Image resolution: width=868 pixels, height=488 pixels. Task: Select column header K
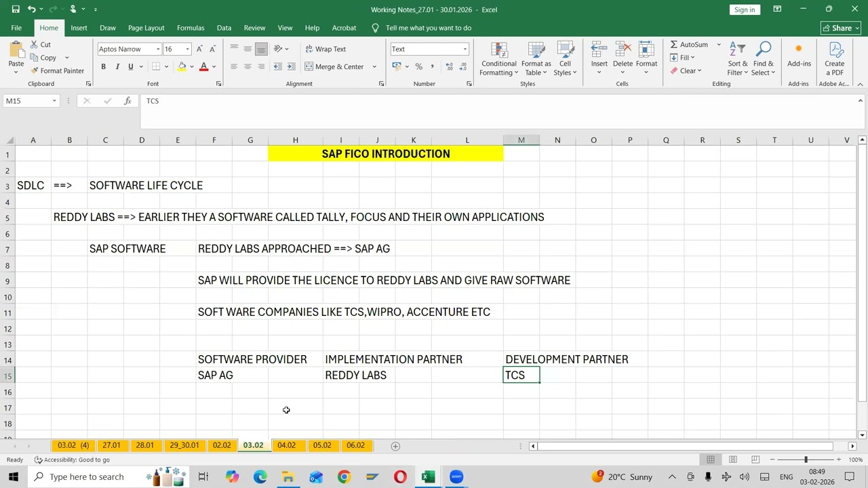point(413,140)
